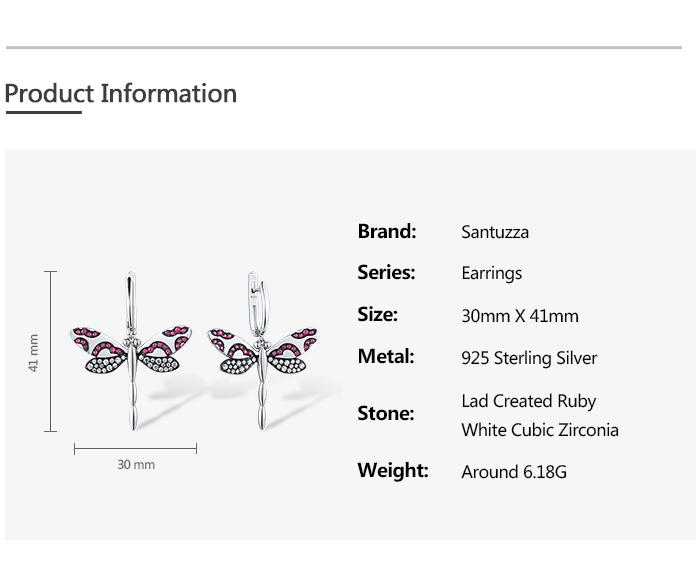Click the Brand label
The width and height of the screenshot is (700, 588).
click(x=387, y=232)
